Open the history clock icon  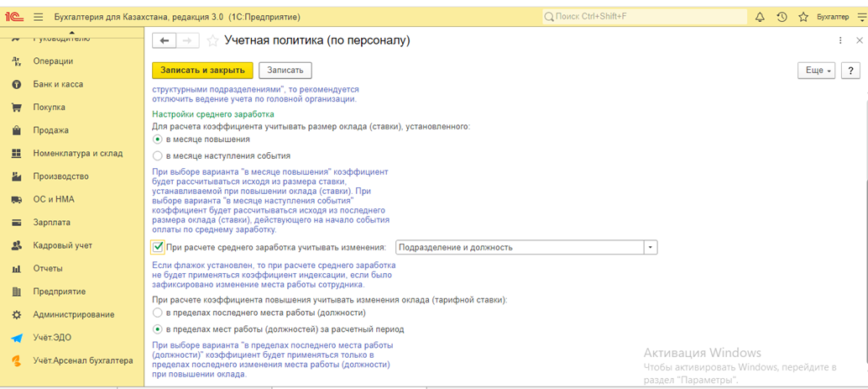point(782,17)
